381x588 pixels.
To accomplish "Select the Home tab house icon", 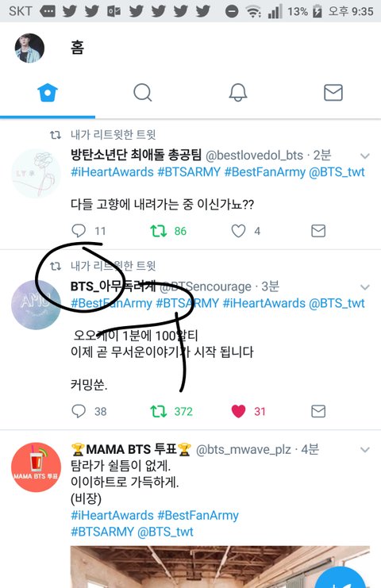I will point(48,93).
